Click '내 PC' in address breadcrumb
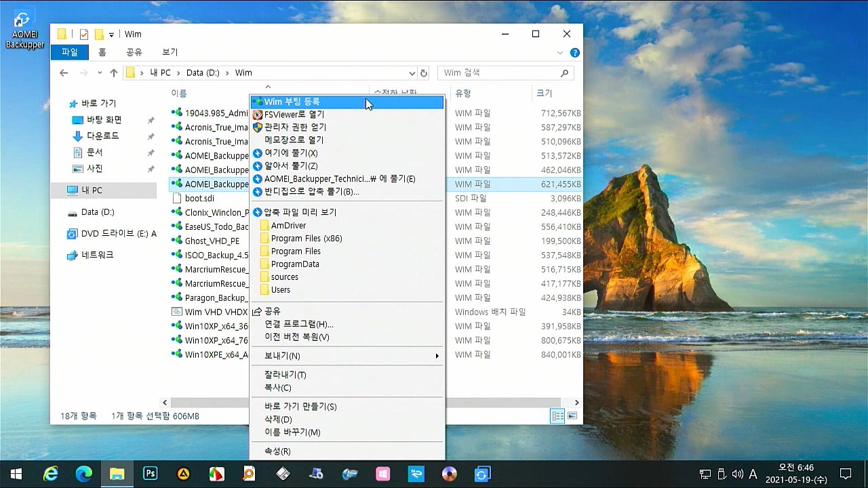 (x=160, y=73)
